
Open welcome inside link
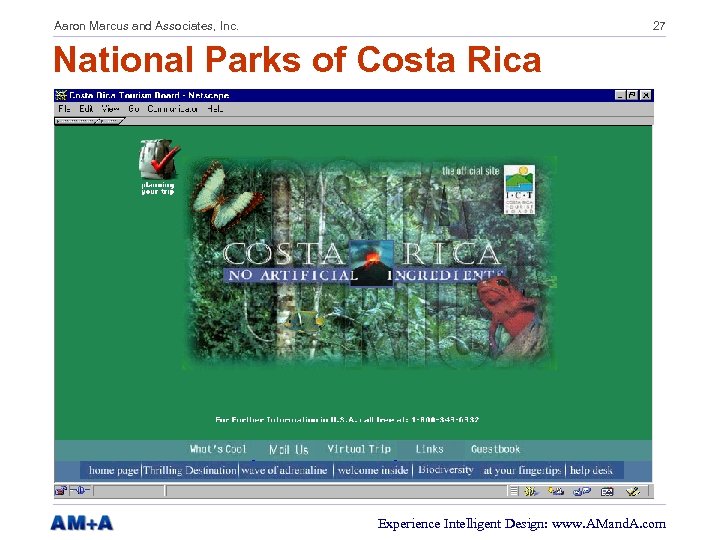pos(372,470)
